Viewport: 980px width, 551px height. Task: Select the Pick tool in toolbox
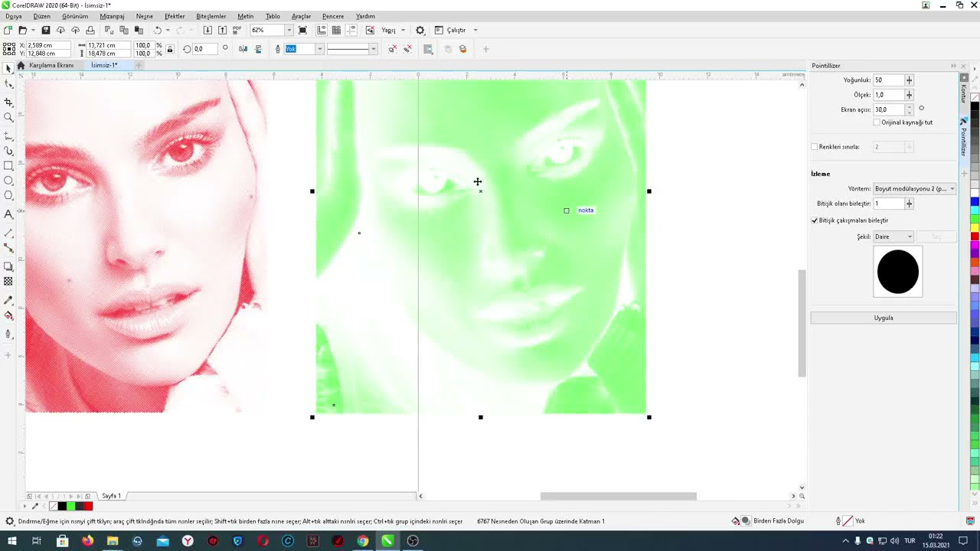[x=8, y=69]
